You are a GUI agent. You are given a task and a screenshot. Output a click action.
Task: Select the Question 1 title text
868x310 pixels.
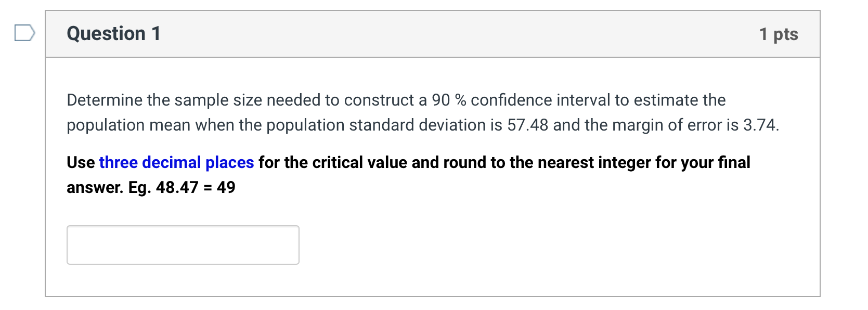pos(112,33)
